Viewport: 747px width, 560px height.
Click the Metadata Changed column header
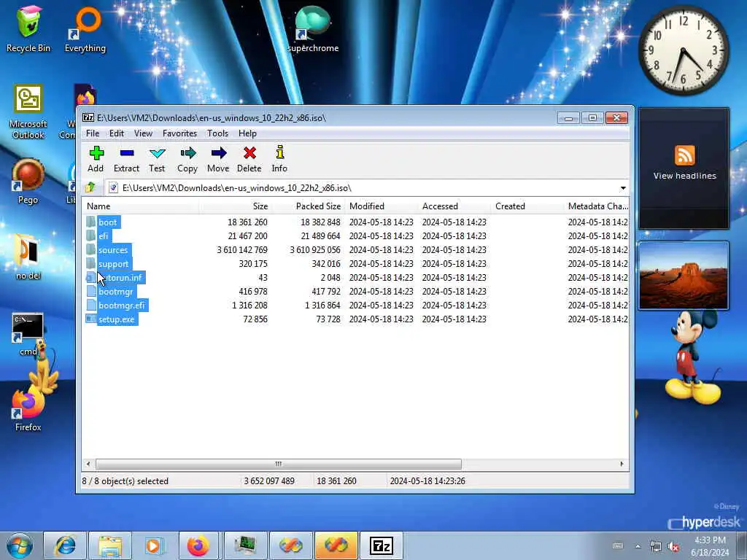[597, 206]
